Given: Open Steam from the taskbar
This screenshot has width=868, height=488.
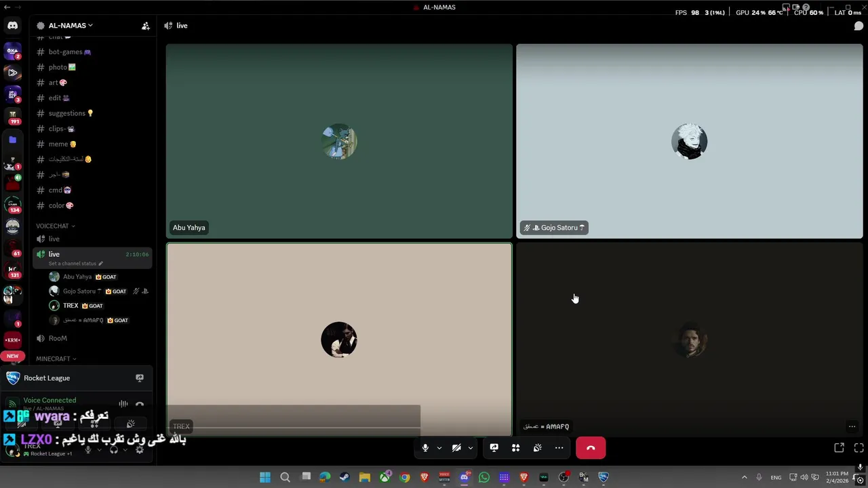Looking at the screenshot, I should [x=344, y=477].
